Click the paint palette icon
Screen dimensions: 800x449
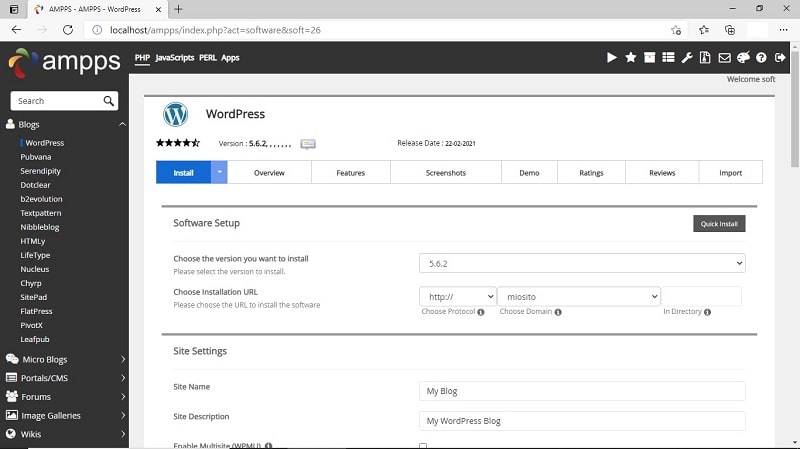743,58
